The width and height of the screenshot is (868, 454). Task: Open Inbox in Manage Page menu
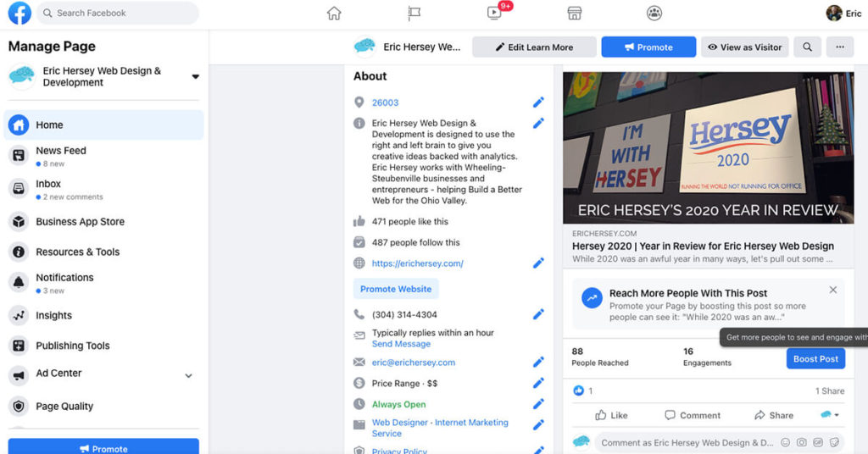(x=48, y=184)
